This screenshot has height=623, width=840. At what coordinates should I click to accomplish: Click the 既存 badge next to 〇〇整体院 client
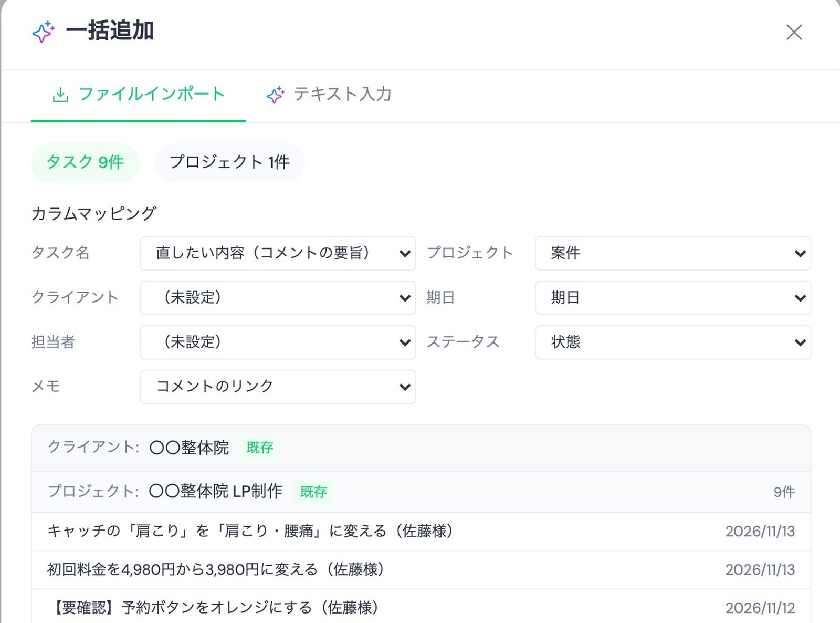(x=260, y=448)
